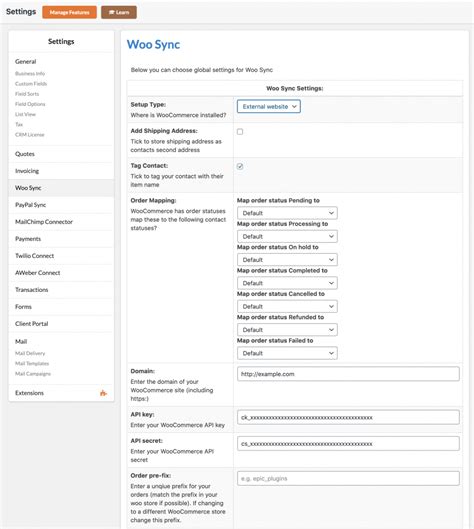This screenshot has height=529, width=474.
Task: Select General in settings sidebar
Action: pyautogui.click(x=26, y=61)
